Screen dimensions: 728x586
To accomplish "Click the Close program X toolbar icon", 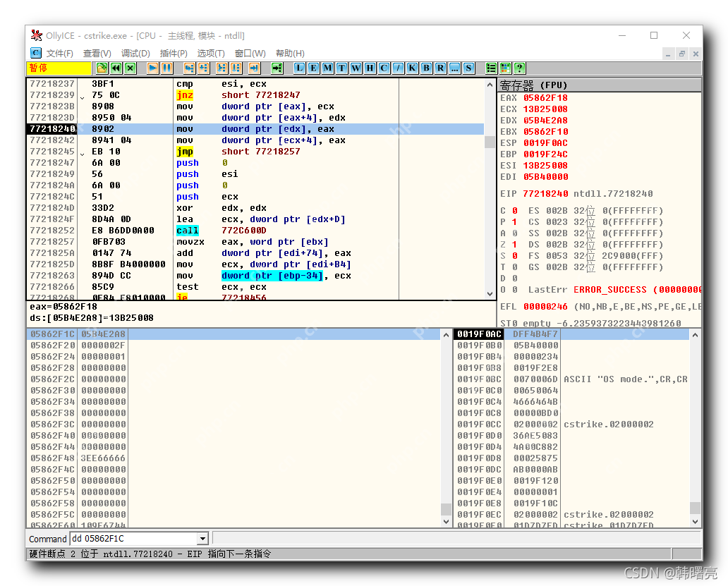I will tap(131, 68).
